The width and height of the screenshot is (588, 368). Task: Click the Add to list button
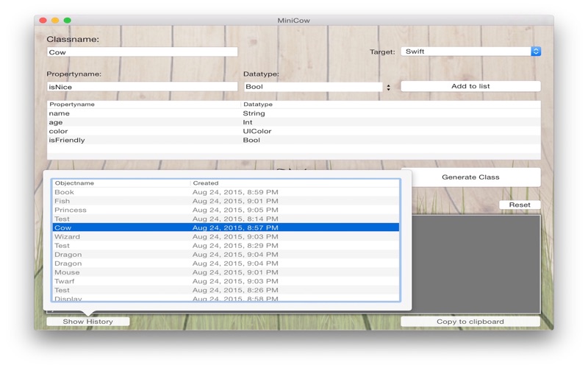click(470, 86)
